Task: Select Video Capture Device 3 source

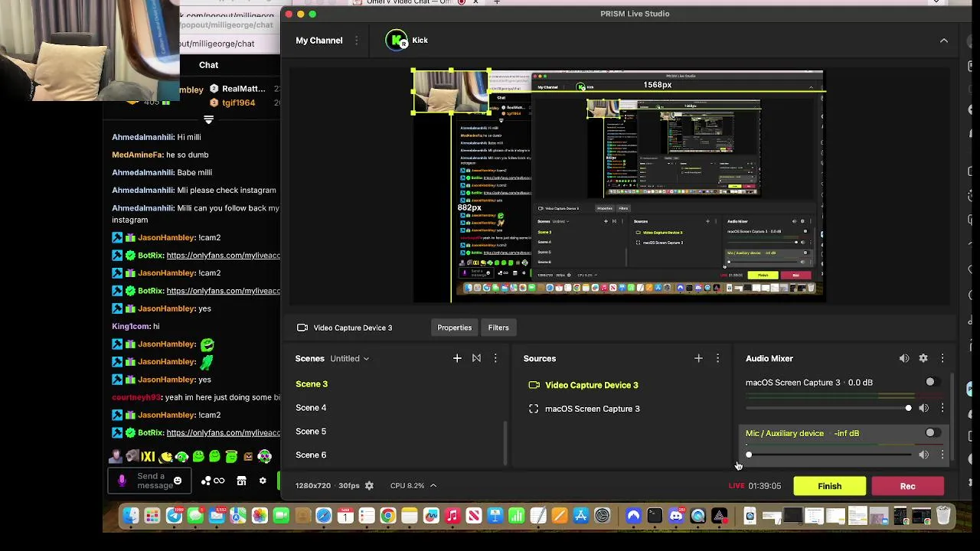Action: click(x=591, y=385)
